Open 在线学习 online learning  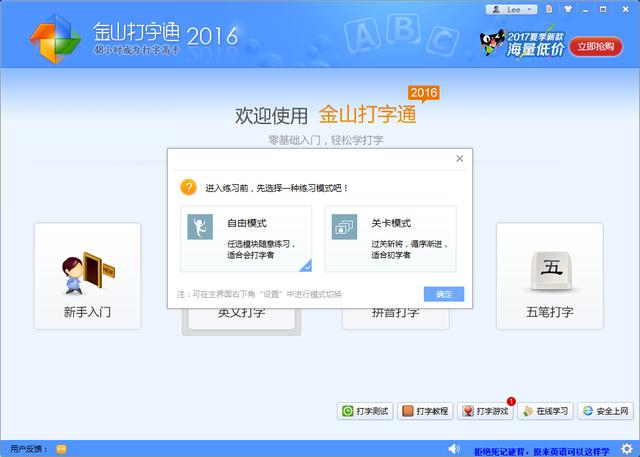pos(545,411)
